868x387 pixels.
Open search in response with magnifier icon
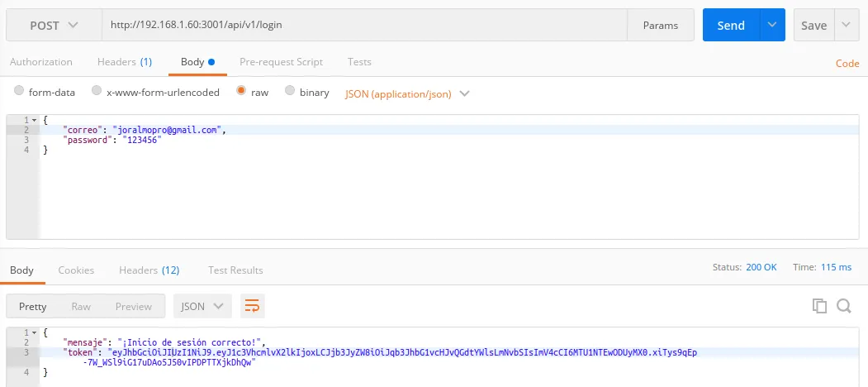[x=844, y=306]
